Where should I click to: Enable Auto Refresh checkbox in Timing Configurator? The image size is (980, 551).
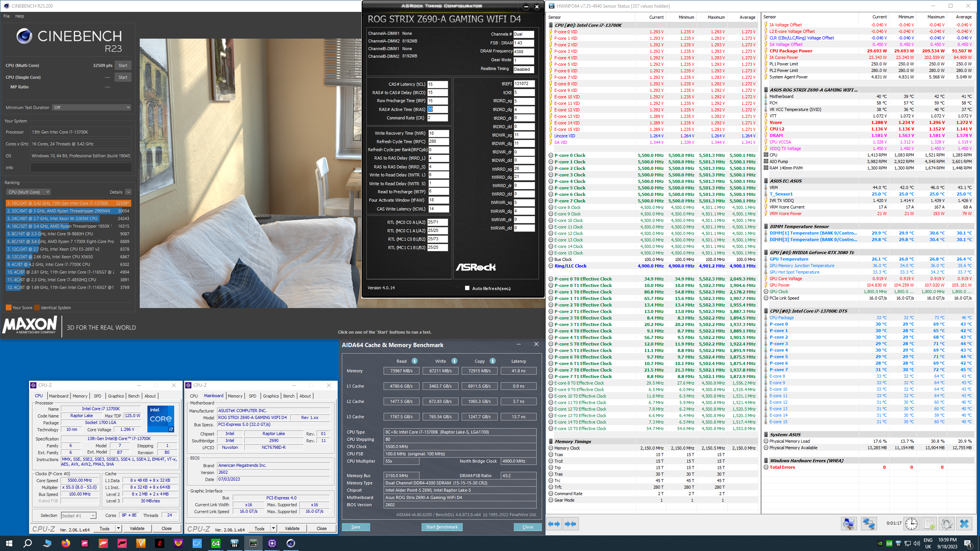pyautogui.click(x=467, y=288)
